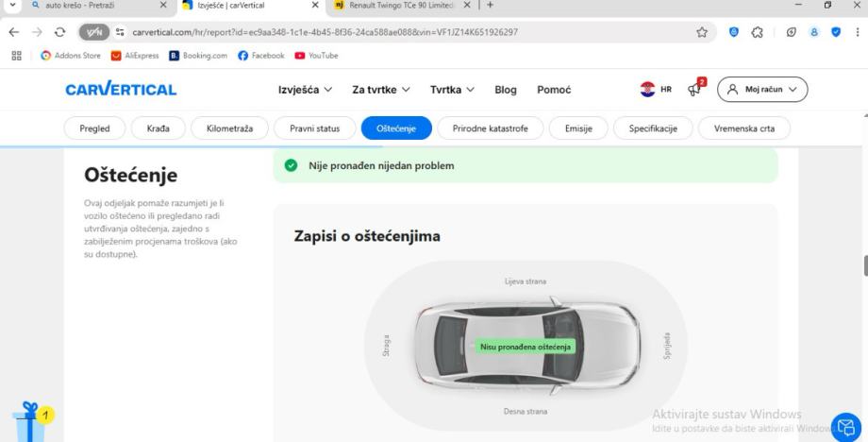The image size is (868, 442).
Task: Click the carVertical logo
Action: 121,90
